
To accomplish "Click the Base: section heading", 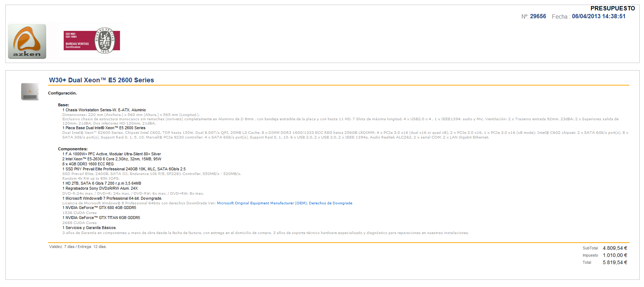I will pos(63,105).
